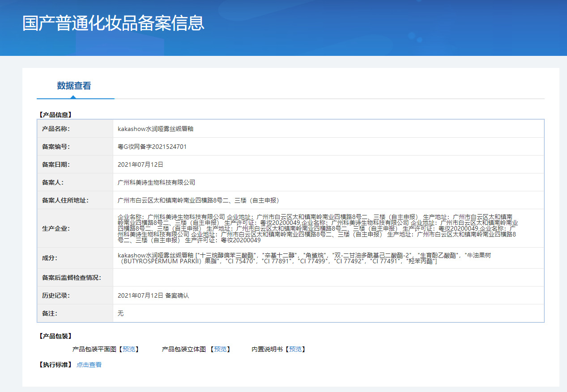Click the 备案日期 value 2021年07月12日
The image size is (567, 392).
click(141, 164)
